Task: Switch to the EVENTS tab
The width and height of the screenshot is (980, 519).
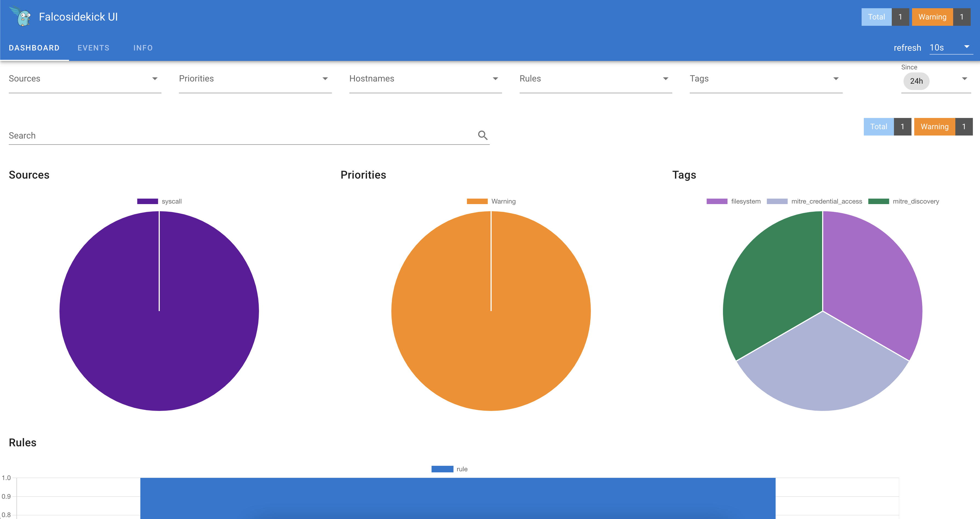Action: coord(93,47)
